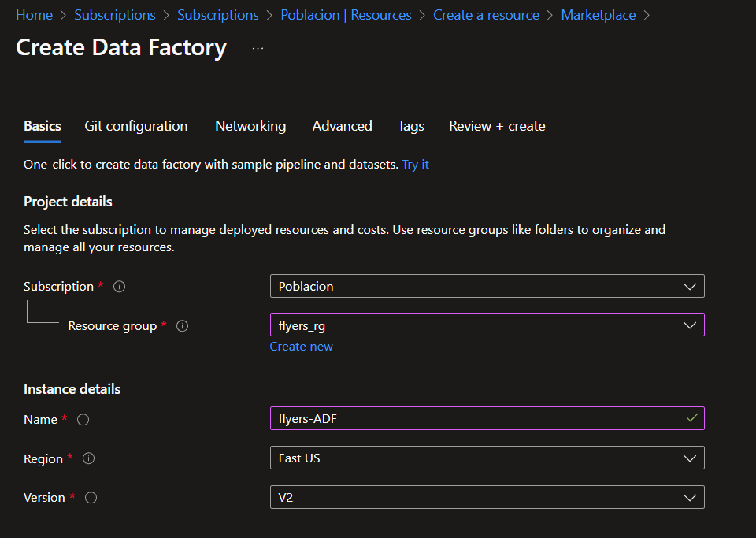Open the Region dropdown showing East US
This screenshot has width=756, height=538.
(487, 458)
